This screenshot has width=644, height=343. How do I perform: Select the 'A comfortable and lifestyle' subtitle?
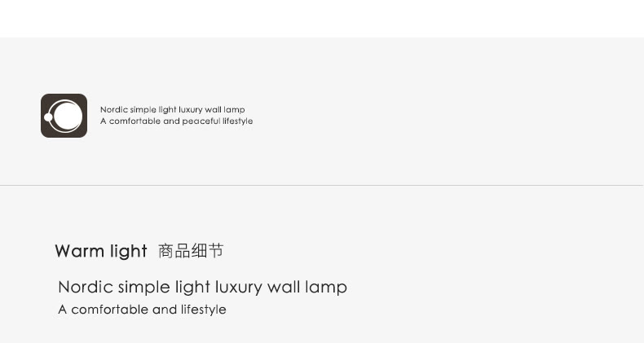pos(142,310)
